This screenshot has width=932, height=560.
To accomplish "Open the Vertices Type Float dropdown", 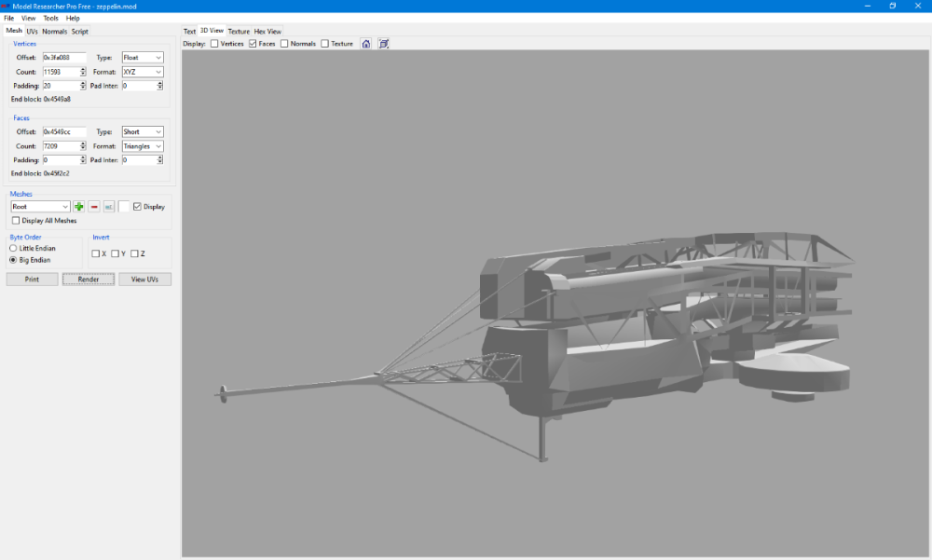I will coord(143,58).
